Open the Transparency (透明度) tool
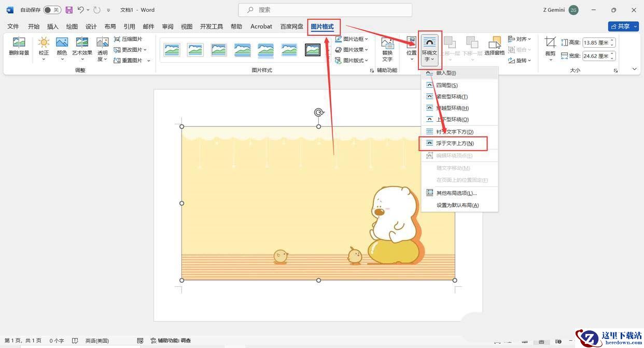 click(x=103, y=49)
